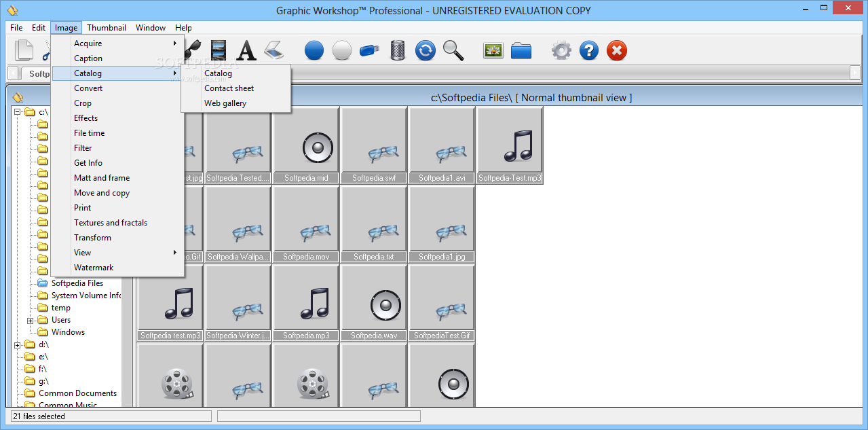Click the metal trash can toolbar icon
The image size is (868, 430).
pos(398,50)
